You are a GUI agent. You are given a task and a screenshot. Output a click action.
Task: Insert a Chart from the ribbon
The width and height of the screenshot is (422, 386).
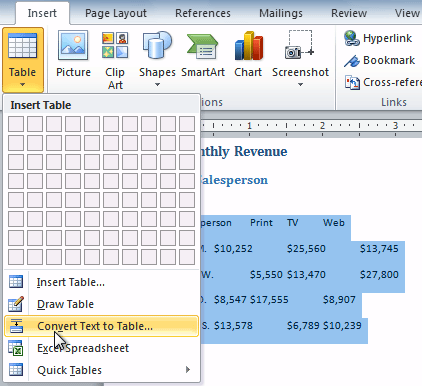[x=248, y=55]
